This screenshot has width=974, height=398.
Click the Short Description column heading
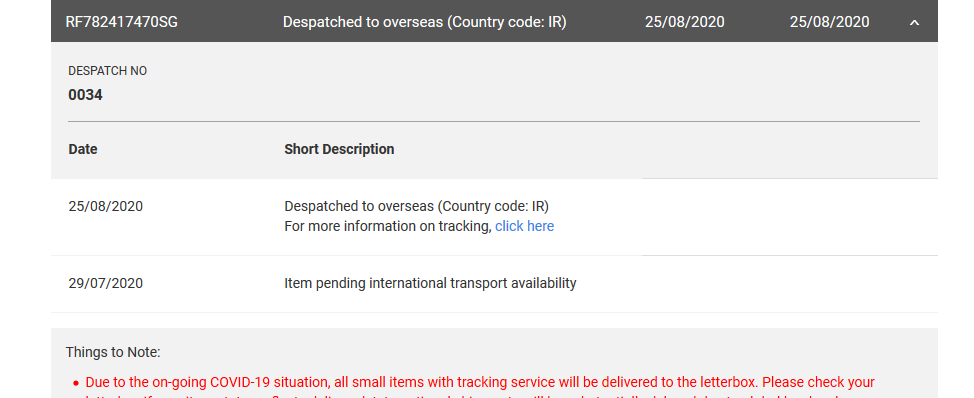click(339, 149)
